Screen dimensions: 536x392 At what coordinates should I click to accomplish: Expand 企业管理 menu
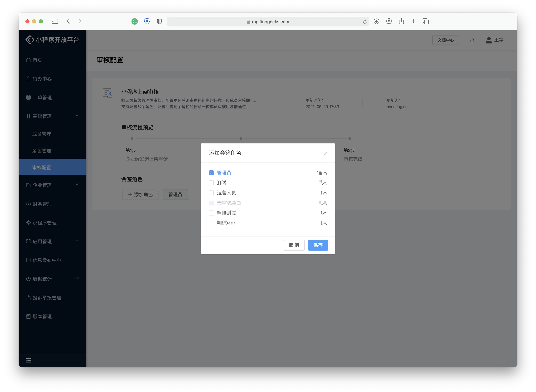tap(52, 185)
